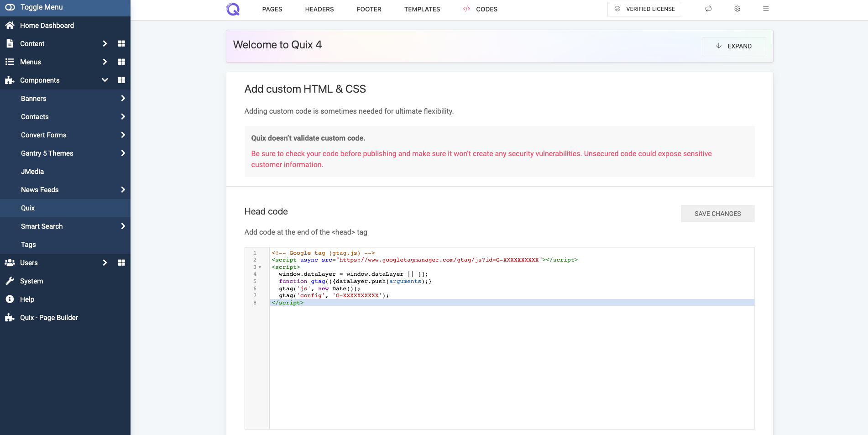Click the Users people icon
This screenshot has height=435, width=868.
pyautogui.click(x=10, y=262)
